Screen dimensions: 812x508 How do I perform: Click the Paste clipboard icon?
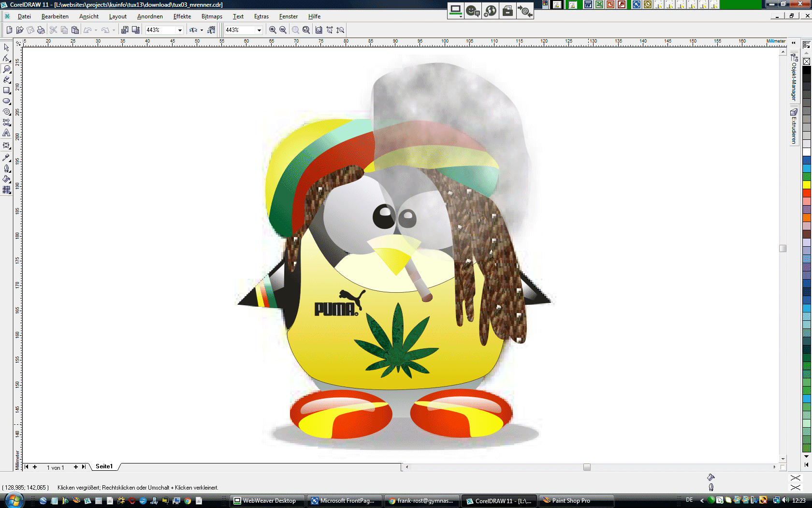tap(75, 30)
